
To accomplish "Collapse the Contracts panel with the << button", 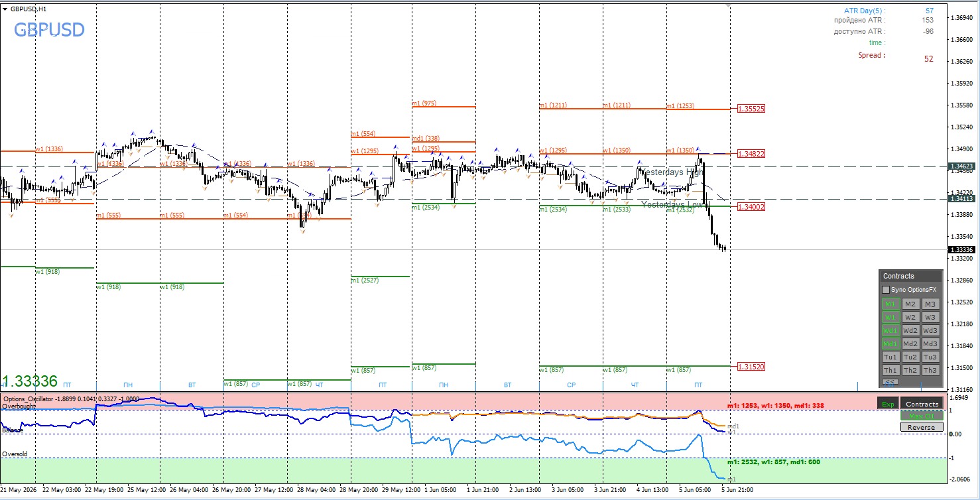I will coord(889,382).
